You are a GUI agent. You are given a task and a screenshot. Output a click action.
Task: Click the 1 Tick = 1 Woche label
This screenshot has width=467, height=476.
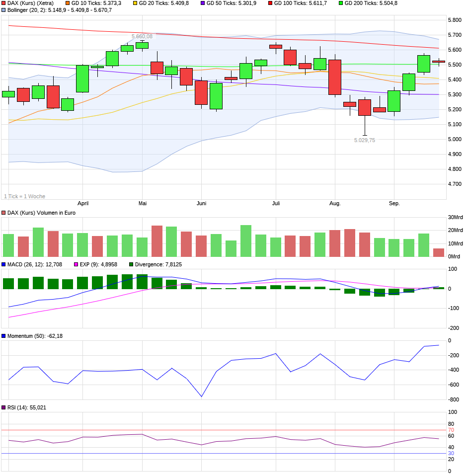tap(23, 196)
